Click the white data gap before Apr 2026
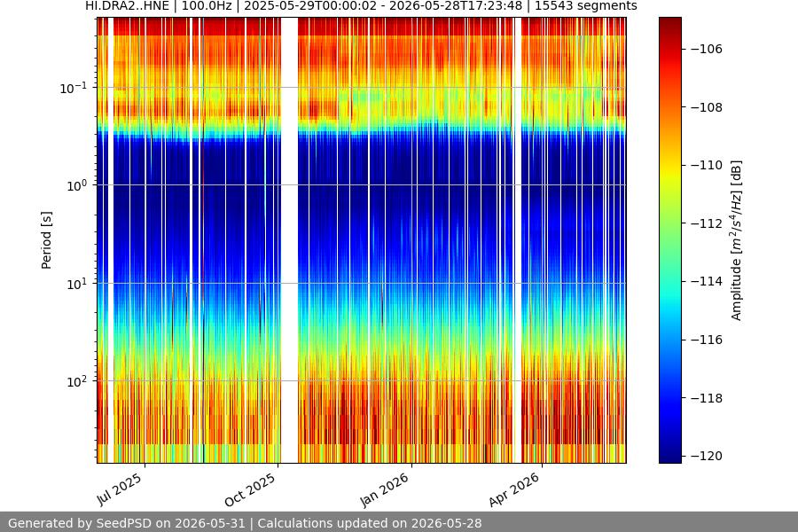 click(518, 240)
